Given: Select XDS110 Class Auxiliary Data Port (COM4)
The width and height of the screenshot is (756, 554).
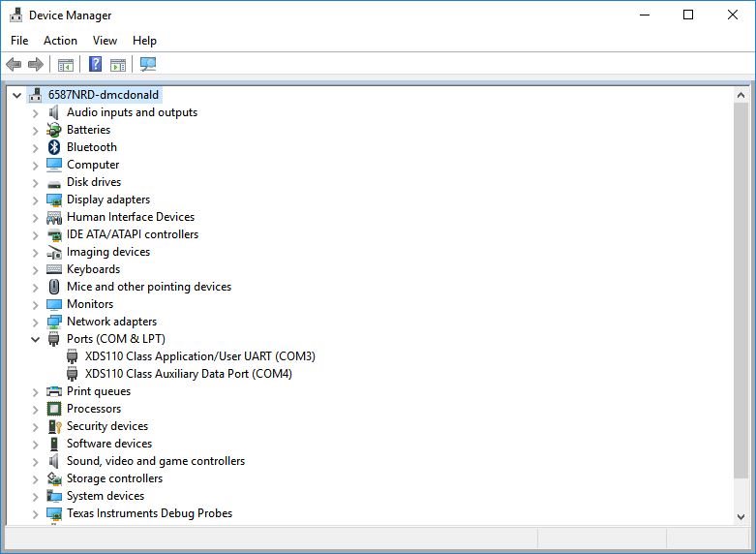Looking at the screenshot, I should click(189, 374).
